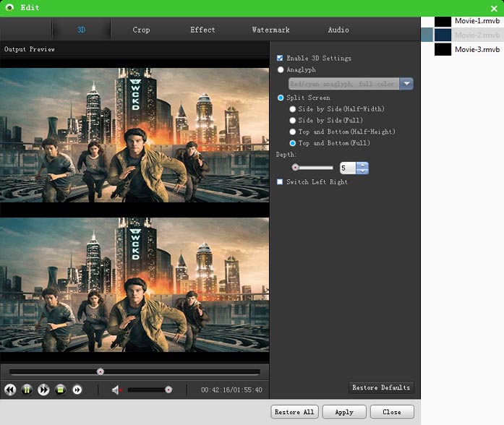Switch to the Effect tab

[x=202, y=30]
